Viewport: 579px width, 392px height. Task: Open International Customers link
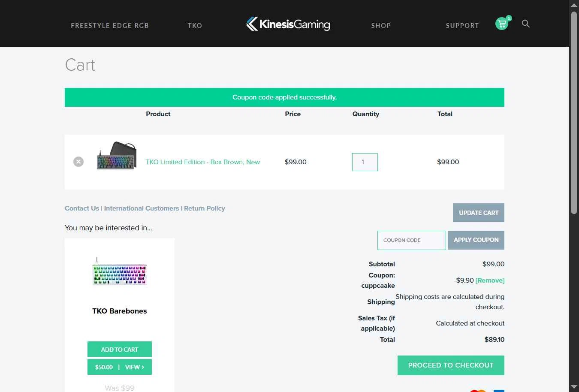point(142,208)
